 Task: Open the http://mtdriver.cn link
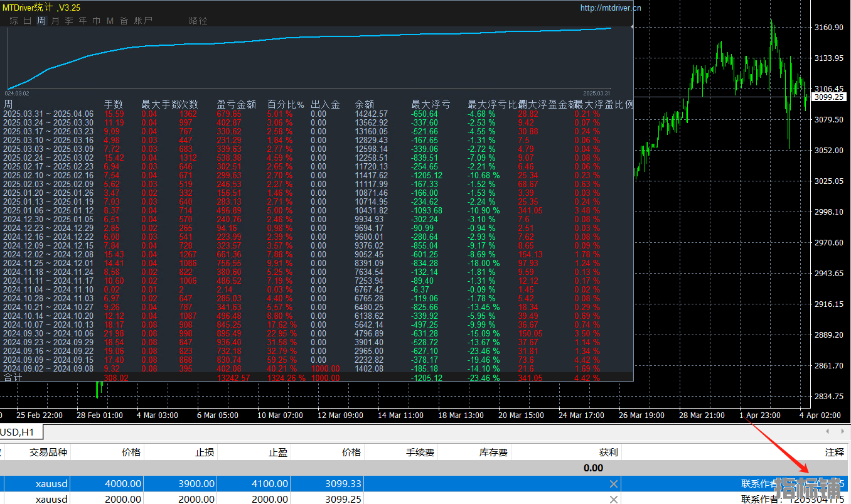point(611,8)
